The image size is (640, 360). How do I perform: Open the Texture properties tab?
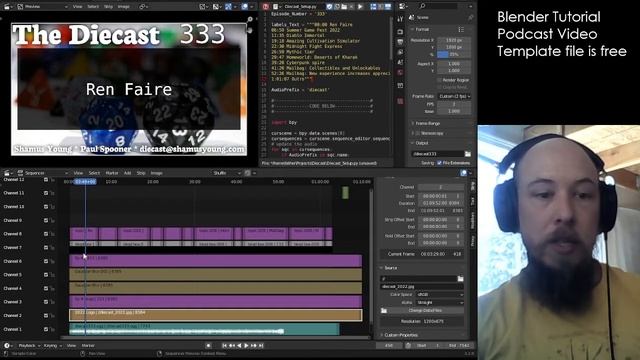tap(400, 101)
